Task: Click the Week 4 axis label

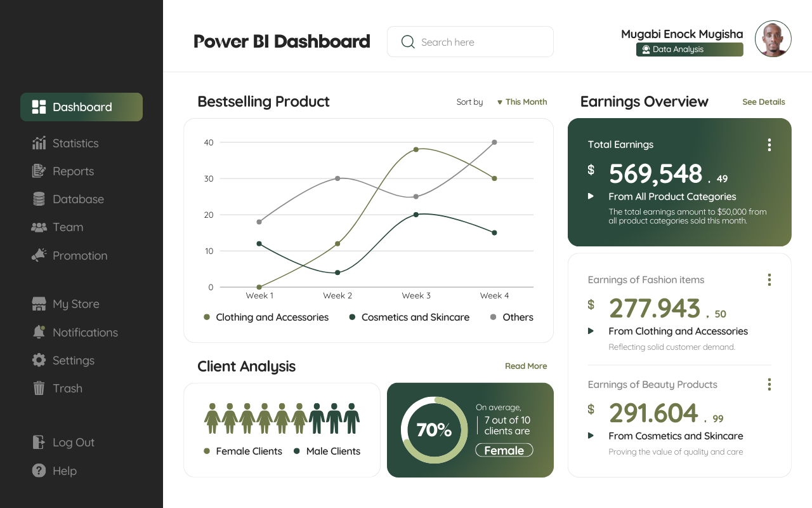Action: (x=494, y=295)
